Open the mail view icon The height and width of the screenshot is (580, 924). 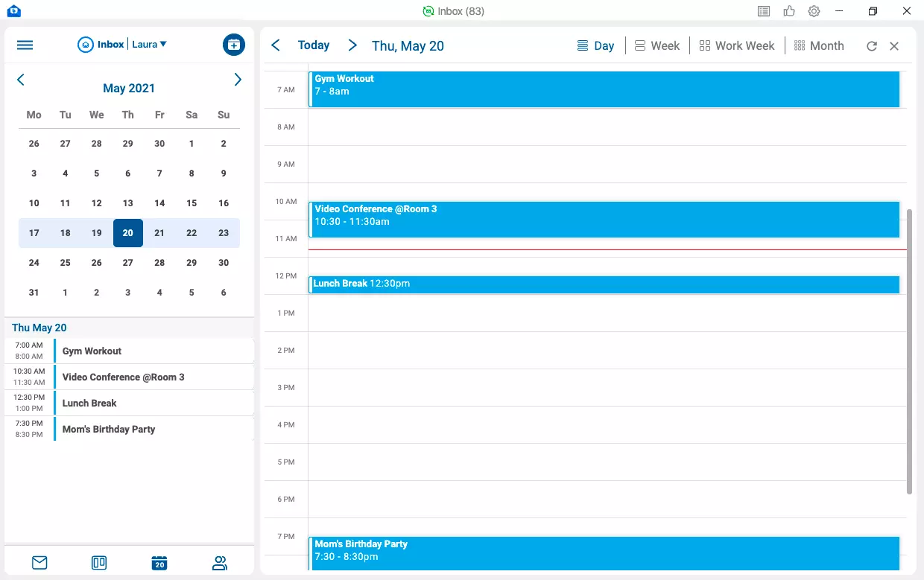click(x=39, y=563)
